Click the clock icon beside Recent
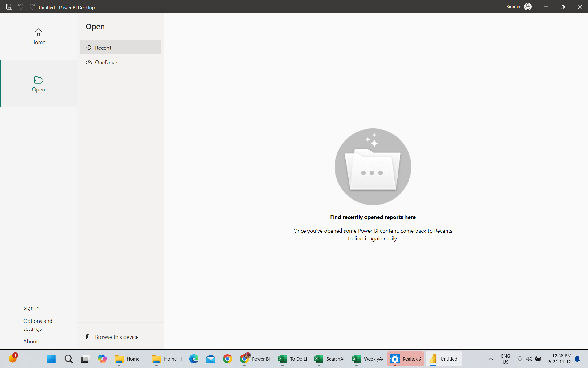This screenshot has height=368, width=588. coord(89,48)
